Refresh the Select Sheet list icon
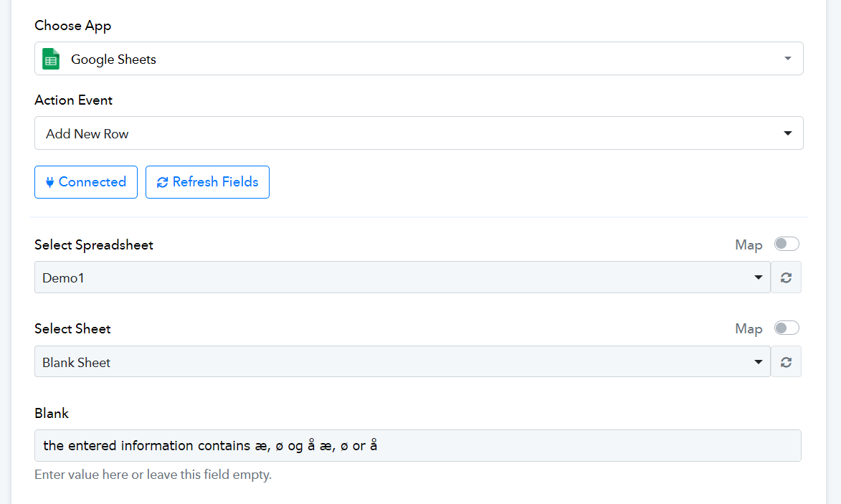This screenshot has width=841, height=504. pyautogui.click(x=786, y=362)
